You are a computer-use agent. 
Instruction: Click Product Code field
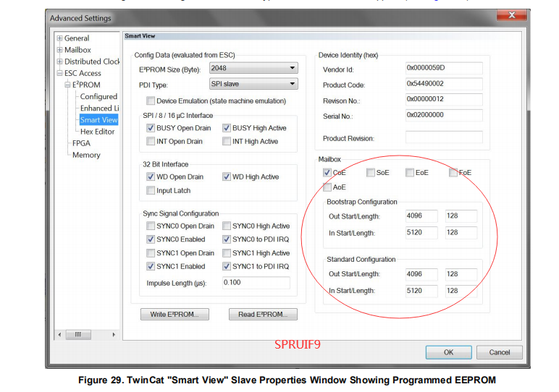click(444, 84)
